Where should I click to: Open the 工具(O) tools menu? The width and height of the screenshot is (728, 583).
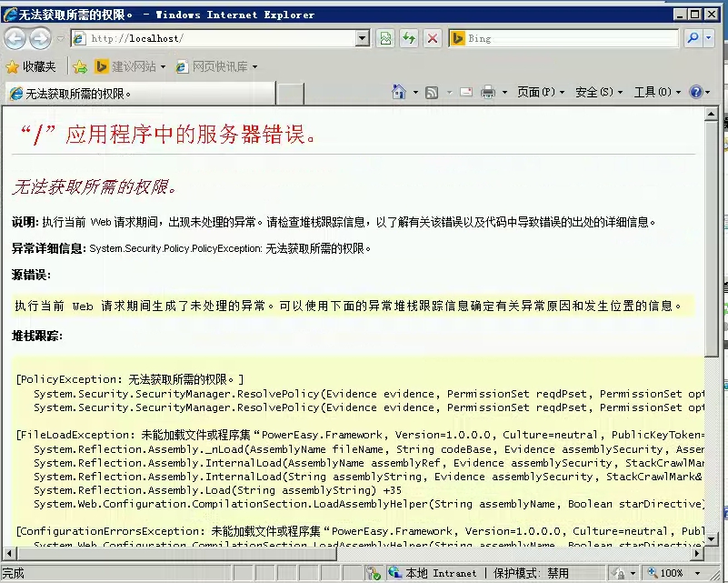point(657,92)
